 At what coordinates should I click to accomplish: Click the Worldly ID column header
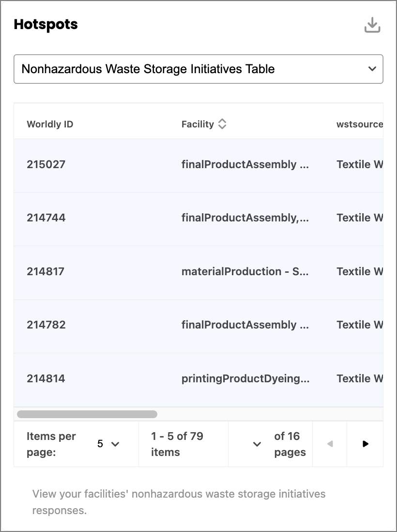click(x=50, y=124)
